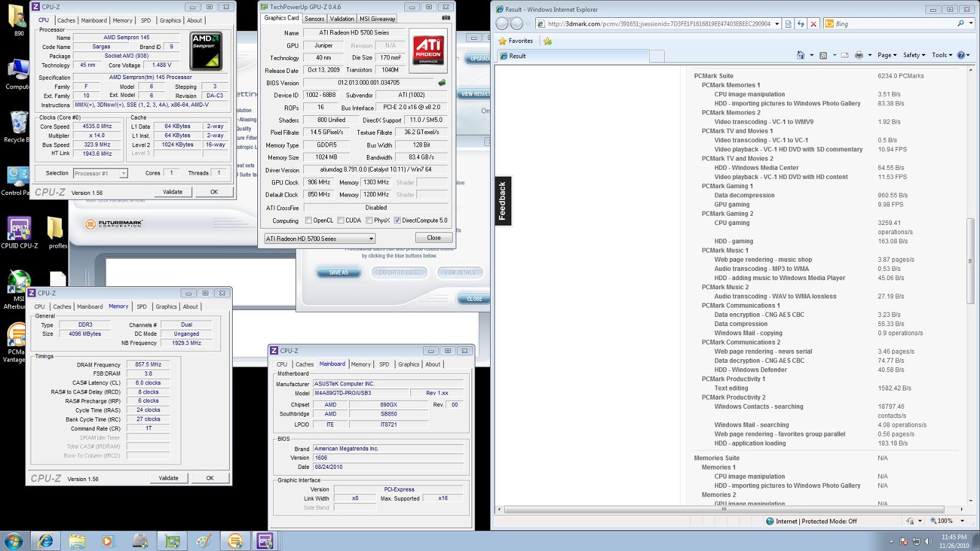Show hidden tray icons arrow
This screenshot has width=980, height=551.
tap(891, 542)
